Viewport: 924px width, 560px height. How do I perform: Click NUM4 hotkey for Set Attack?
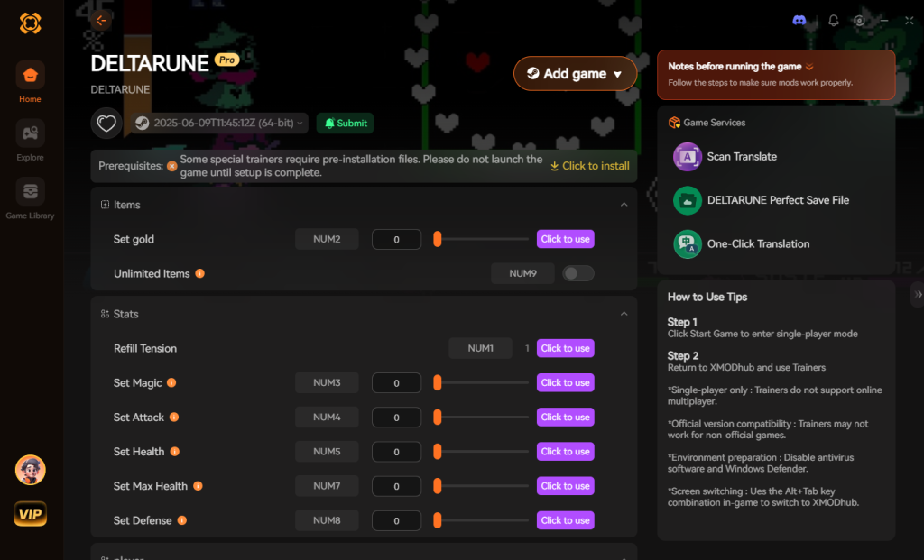[327, 417]
